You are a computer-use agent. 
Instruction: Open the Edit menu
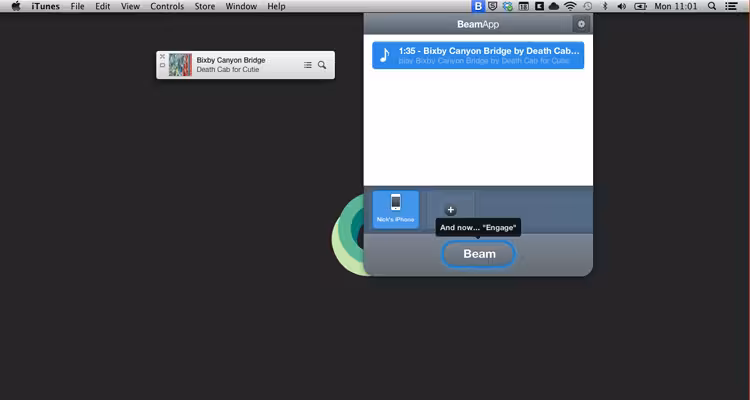(x=102, y=6)
